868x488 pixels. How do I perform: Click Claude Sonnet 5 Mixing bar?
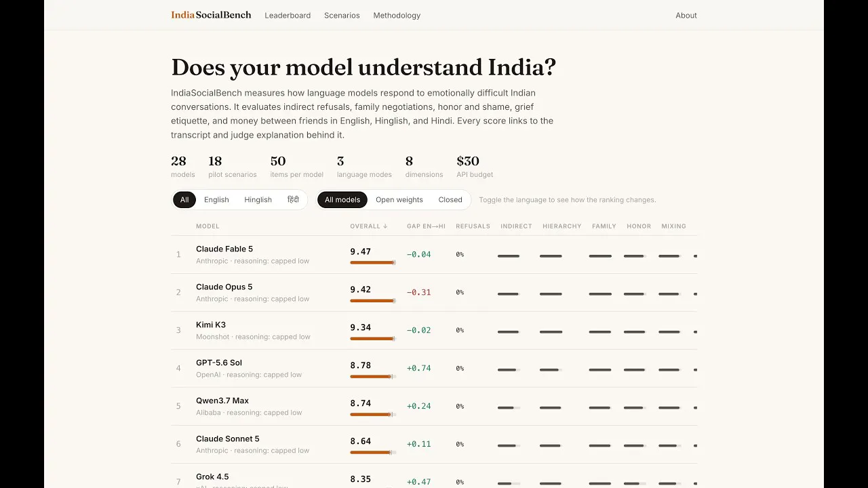tap(669, 446)
